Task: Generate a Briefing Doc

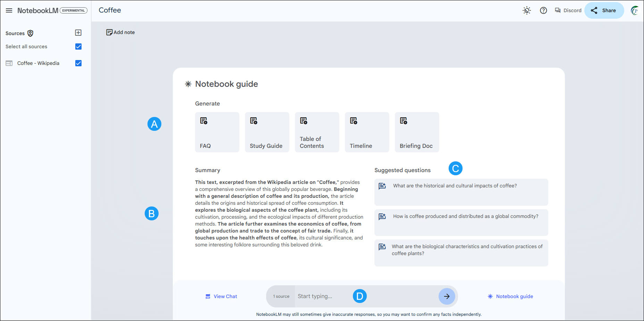Action: [417, 132]
